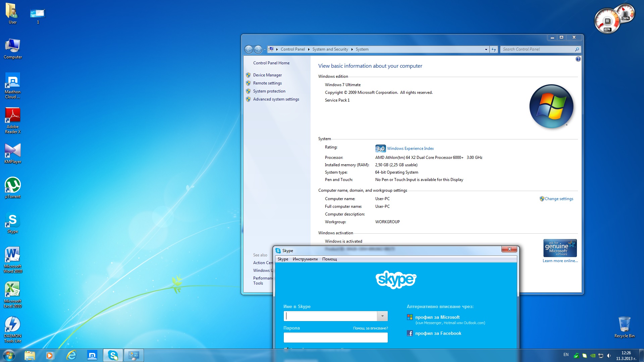Switch to the System control panel taskbar button
Viewport: 644px width, 362px height.
pyautogui.click(x=133, y=355)
